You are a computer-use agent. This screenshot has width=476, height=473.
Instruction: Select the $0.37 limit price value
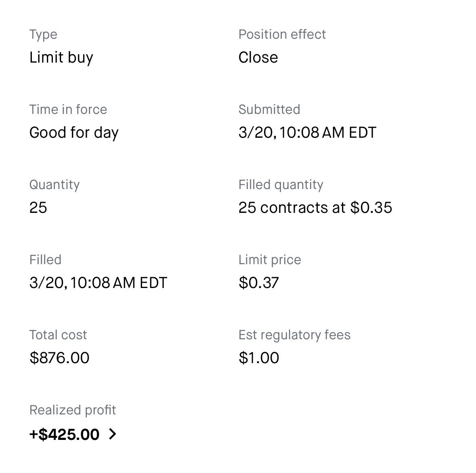coord(258,283)
